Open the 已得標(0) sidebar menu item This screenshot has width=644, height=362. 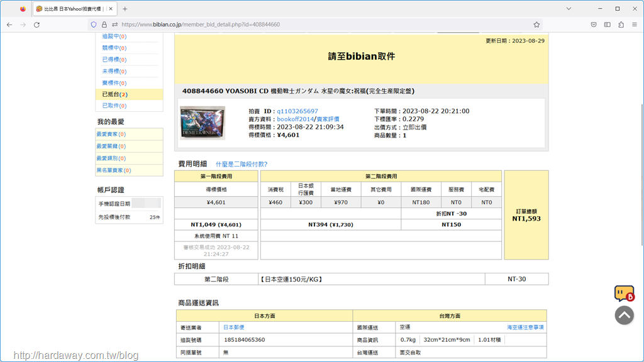tap(114, 60)
